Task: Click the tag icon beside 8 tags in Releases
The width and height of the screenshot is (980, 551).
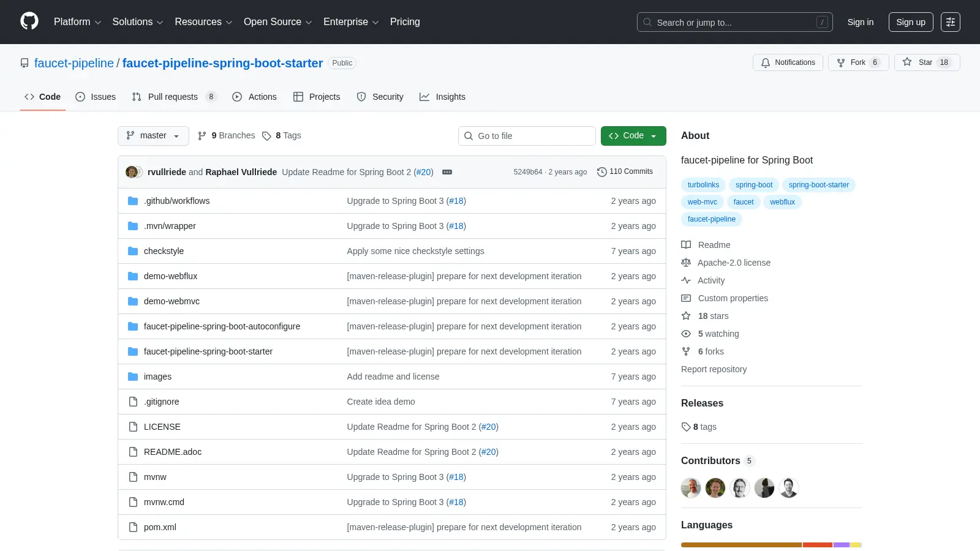Action: [686, 427]
